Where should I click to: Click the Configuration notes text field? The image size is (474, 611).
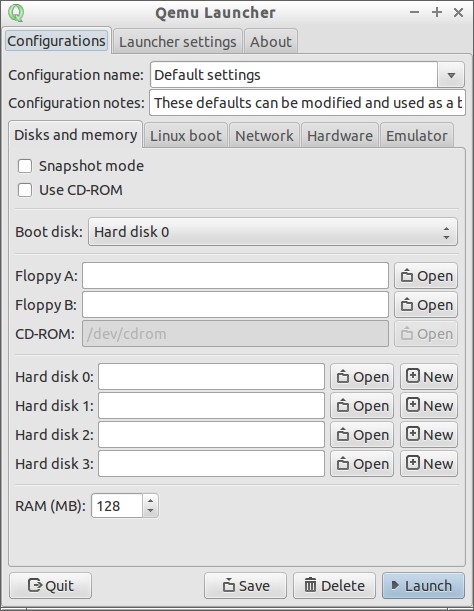coord(307,103)
